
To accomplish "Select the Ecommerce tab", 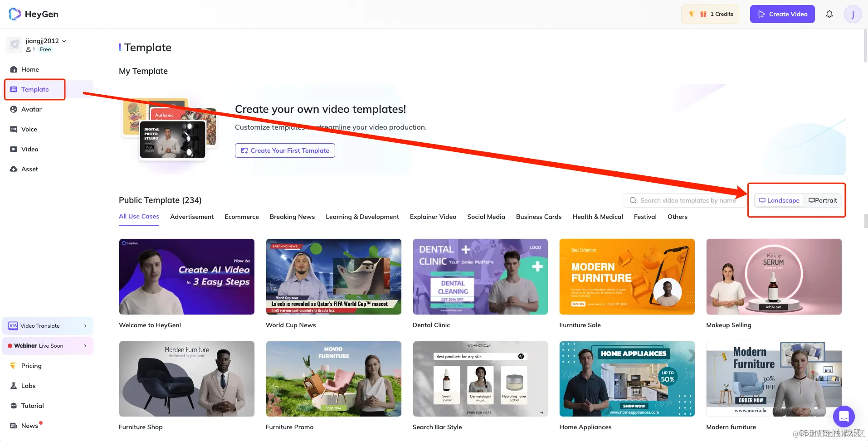I will (242, 217).
